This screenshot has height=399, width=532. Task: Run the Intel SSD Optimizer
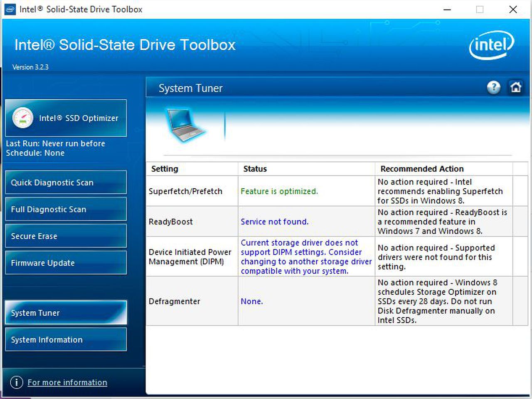click(x=66, y=118)
